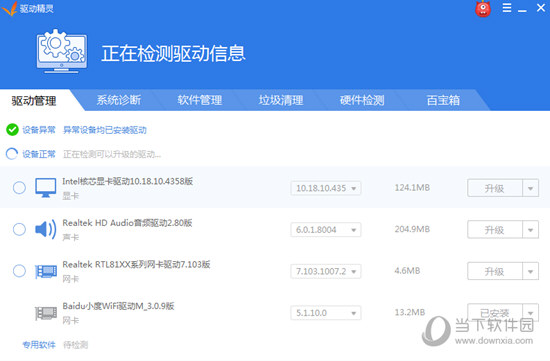The image size is (550, 361).
Task: Click the 待检测 status text
Action: point(75,345)
